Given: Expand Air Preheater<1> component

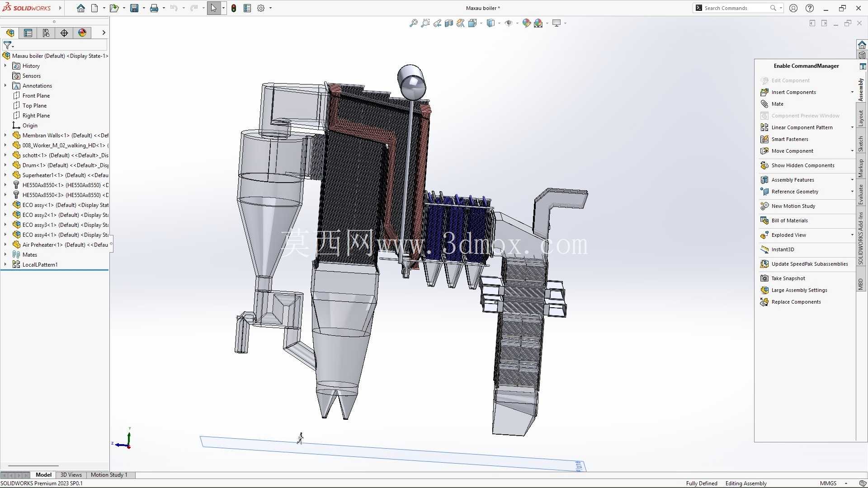Looking at the screenshot, I should (x=5, y=245).
